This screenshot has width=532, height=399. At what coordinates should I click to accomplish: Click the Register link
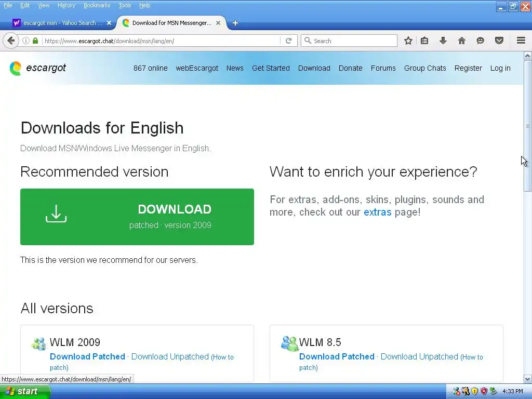coord(468,68)
